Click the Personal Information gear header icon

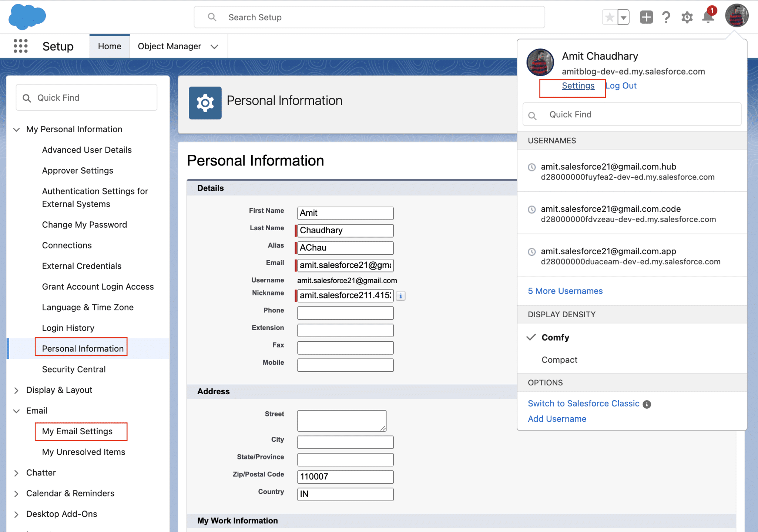point(205,103)
